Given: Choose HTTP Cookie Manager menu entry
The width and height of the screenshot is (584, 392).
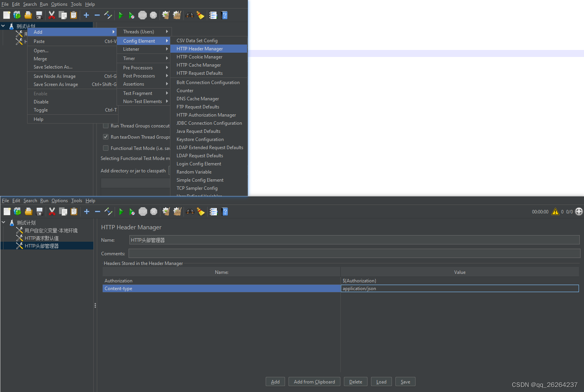Looking at the screenshot, I should pyautogui.click(x=209, y=57).
